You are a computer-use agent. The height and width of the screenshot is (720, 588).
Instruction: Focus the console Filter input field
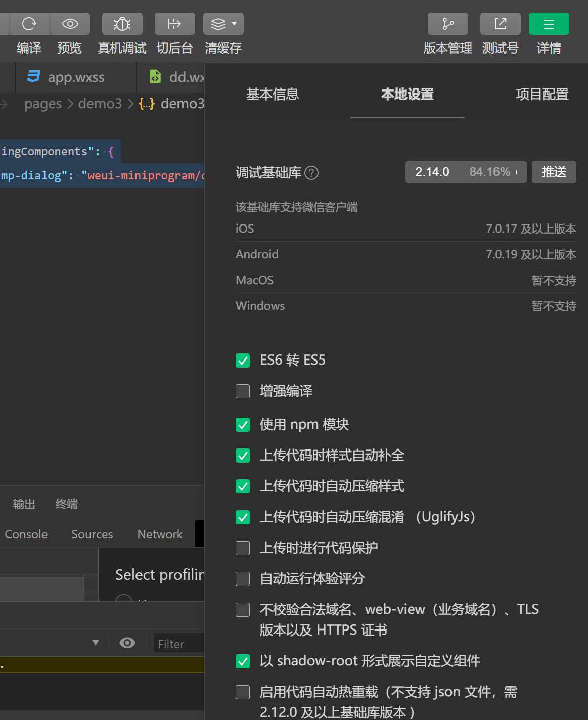[179, 643]
